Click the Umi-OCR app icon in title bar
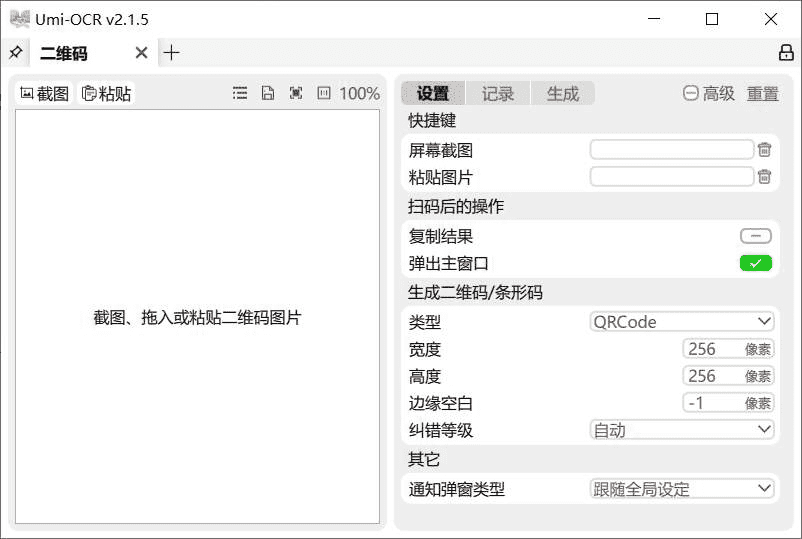 [x=20, y=19]
